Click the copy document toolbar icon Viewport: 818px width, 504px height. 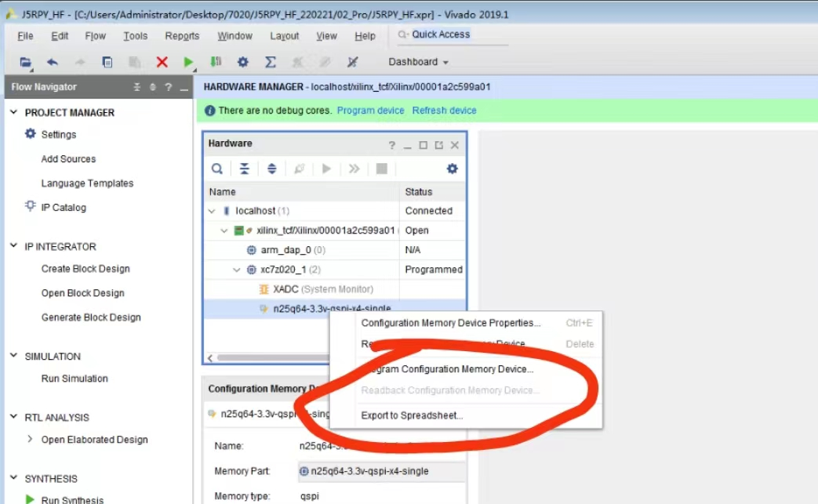(107, 62)
